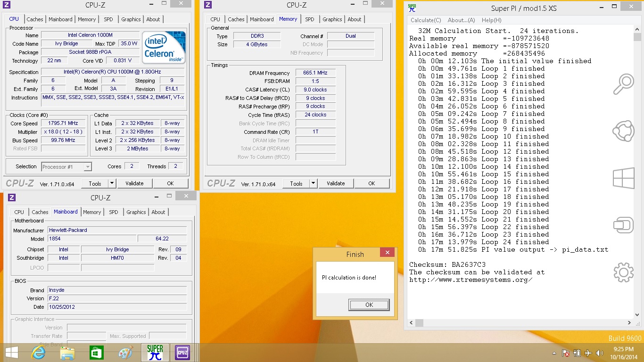Switch to SPD tab in Memory window
The height and width of the screenshot is (362, 644).
point(309,19)
